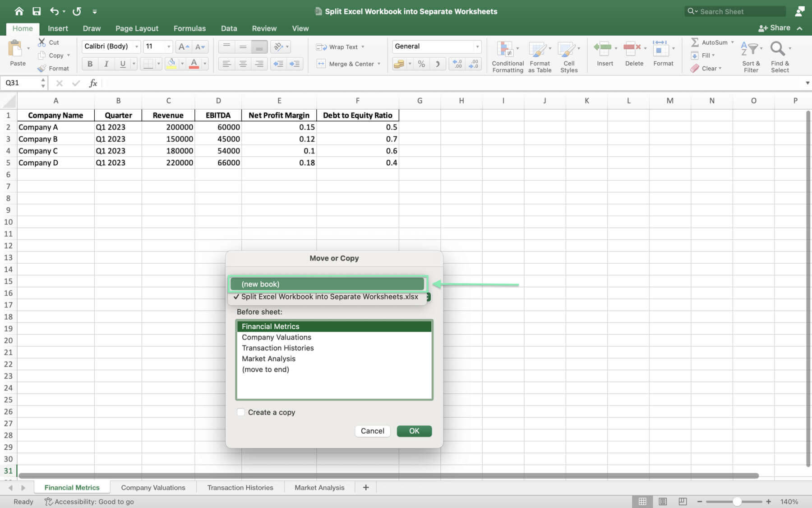This screenshot has height=508, width=812.
Task: Adjust the zoom slider handle
Action: tap(737, 501)
